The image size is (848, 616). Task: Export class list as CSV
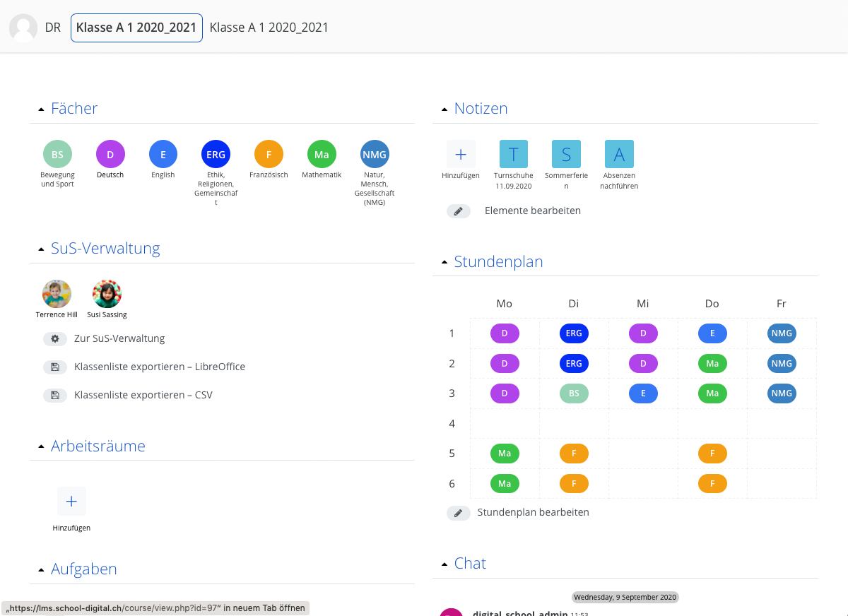(x=143, y=395)
